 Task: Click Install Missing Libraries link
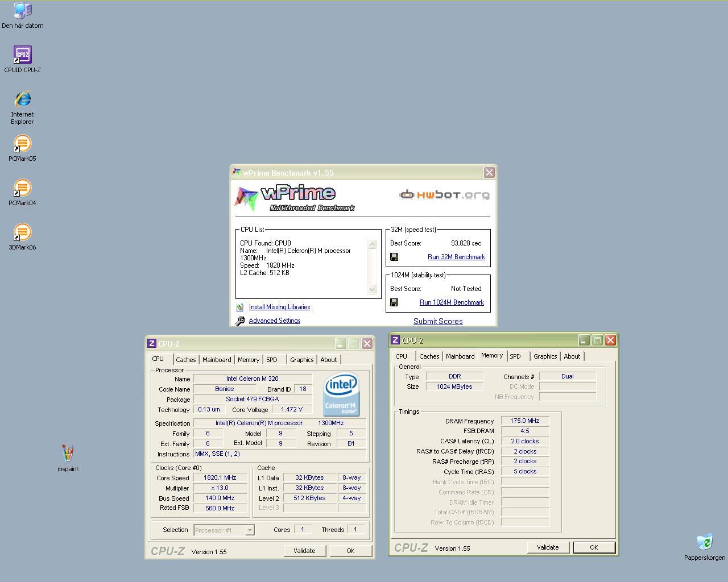tap(279, 307)
